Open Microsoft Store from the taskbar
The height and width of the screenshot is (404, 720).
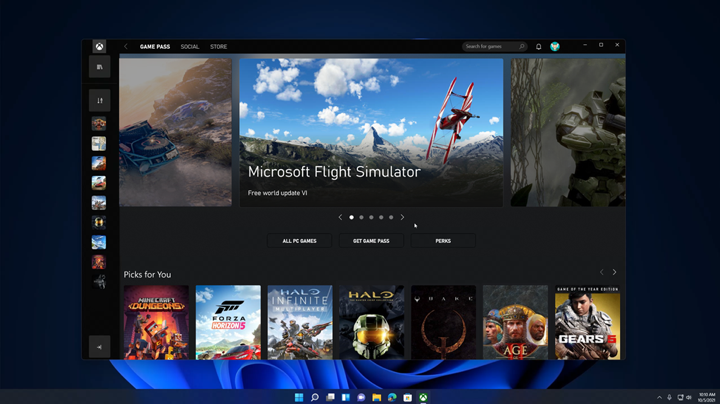pyautogui.click(x=408, y=397)
